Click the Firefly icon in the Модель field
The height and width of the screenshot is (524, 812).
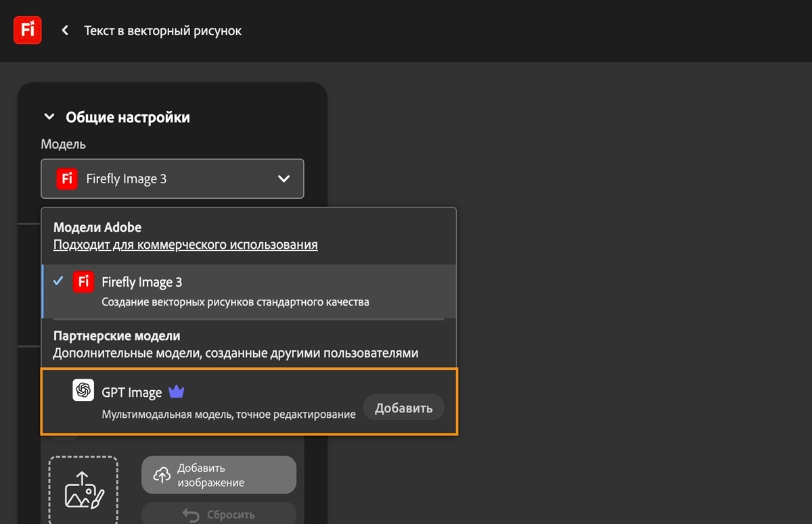tap(67, 179)
